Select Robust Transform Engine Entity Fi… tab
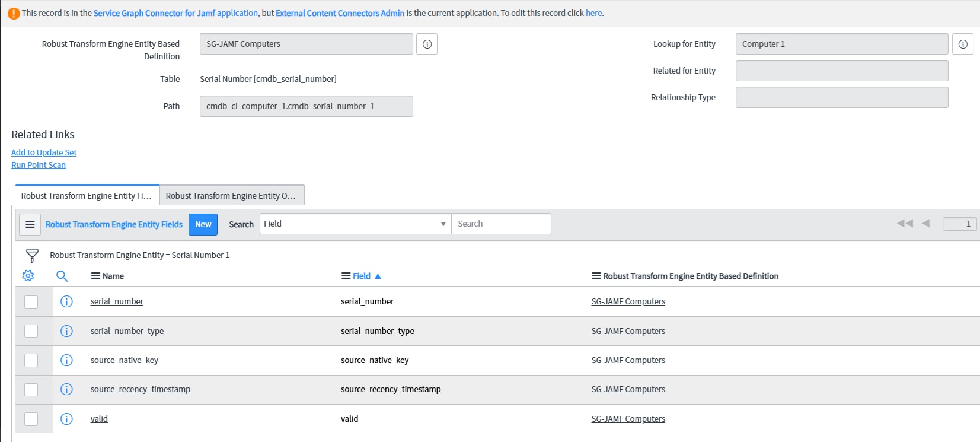980x442 pixels. (x=87, y=195)
